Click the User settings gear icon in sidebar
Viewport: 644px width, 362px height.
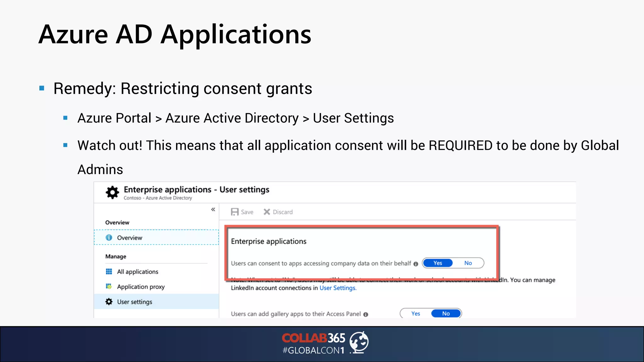109,302
